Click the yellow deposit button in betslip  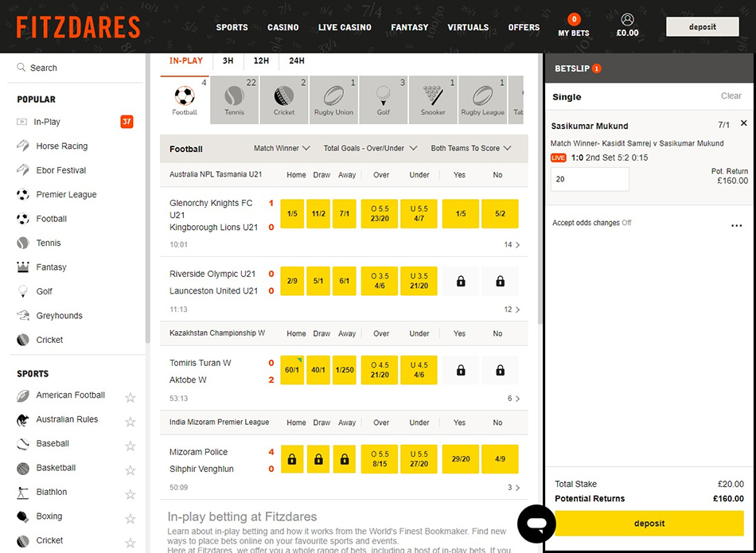pyautogui.click(x=649, y=524)
